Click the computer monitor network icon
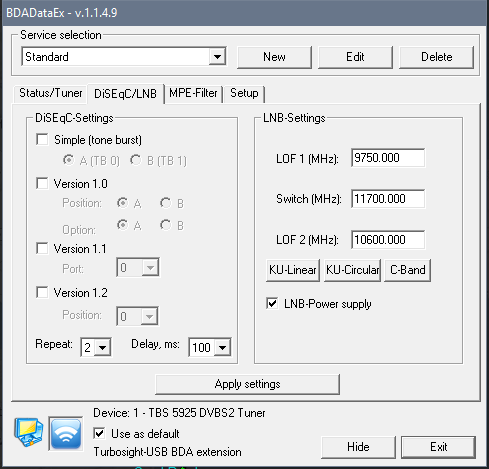This screenshot has height=469, width=489. tap(29, 432)
